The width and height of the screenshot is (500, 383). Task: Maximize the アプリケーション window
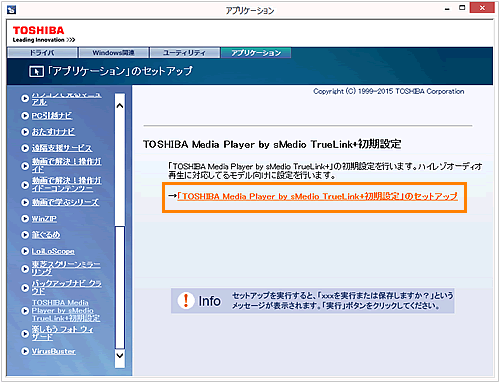point(462,8)
